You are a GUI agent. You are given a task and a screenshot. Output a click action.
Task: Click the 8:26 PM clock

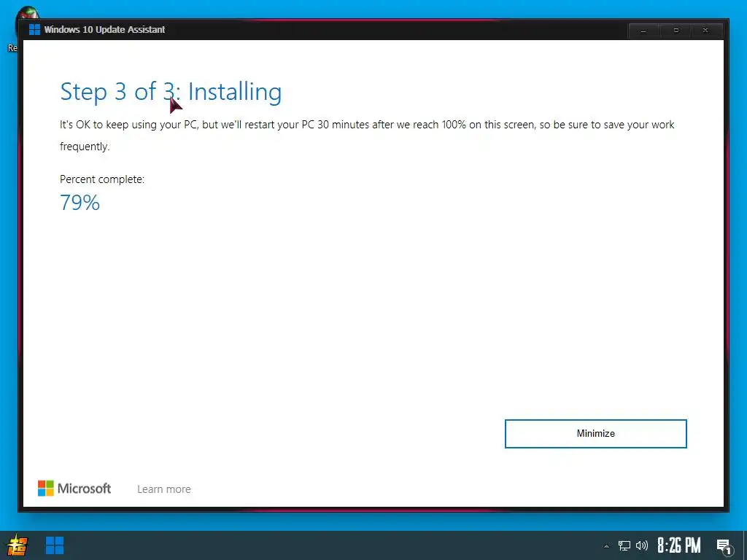[679, 545]
